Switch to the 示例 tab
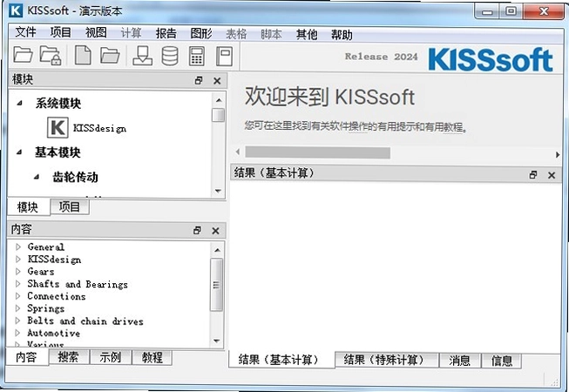Image resolution: width=569 pixels, height=392 pixels. click(x=111, y=357)
